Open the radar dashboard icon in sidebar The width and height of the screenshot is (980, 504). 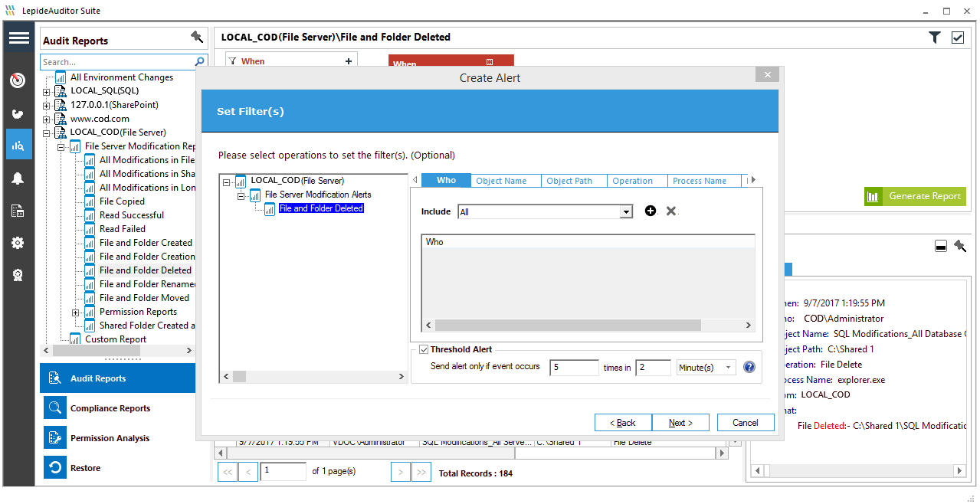(18, 79)
